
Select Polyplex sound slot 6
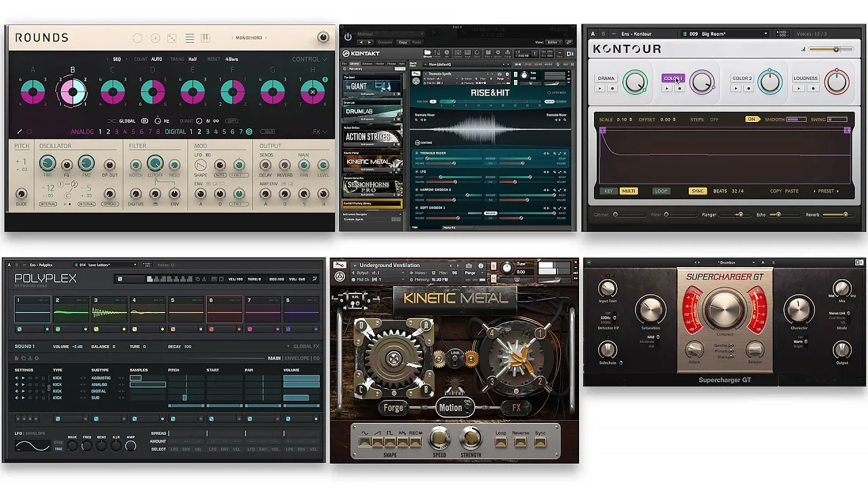[224, 310]
